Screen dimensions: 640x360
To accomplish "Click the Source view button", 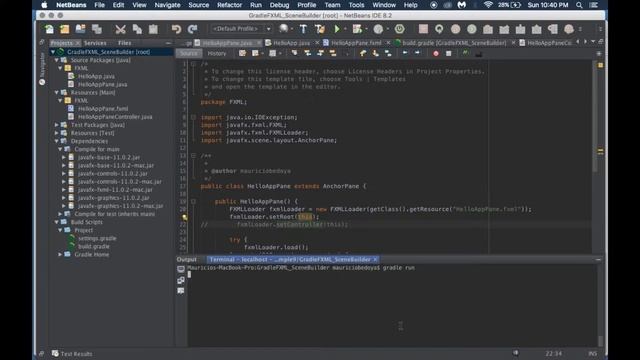I will pyautogui.click(x=189, y=53).
